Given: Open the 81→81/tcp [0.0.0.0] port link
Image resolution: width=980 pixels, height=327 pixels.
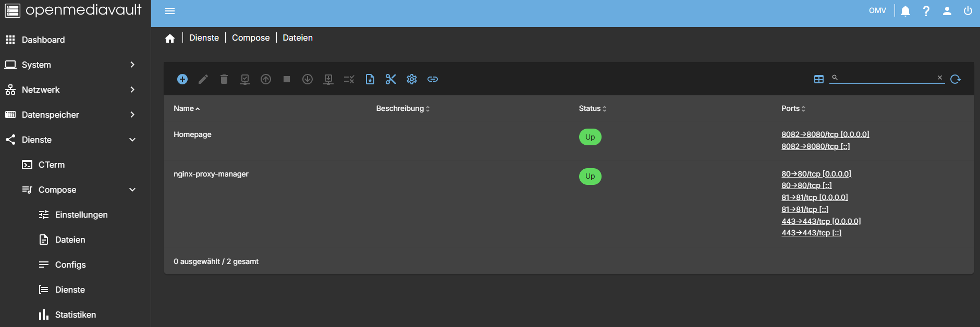Looking at the screenshot, I should pyautogui.click(x=815, y=197).
